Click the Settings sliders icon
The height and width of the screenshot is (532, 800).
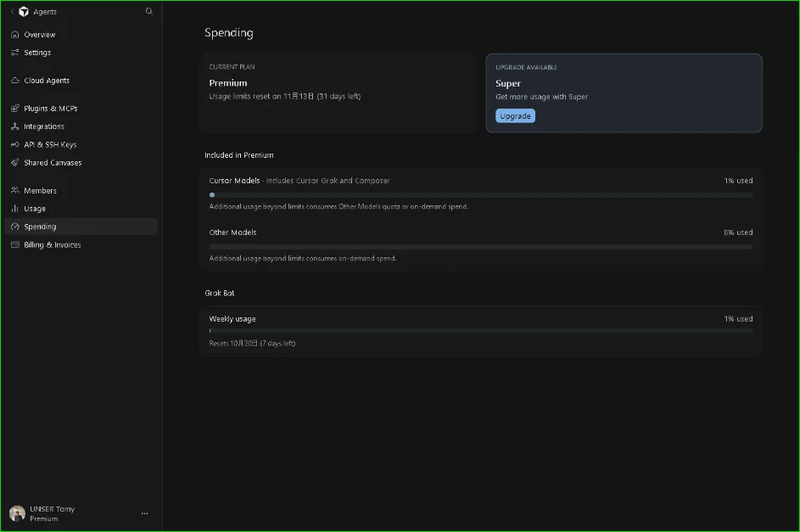point(14,53)
